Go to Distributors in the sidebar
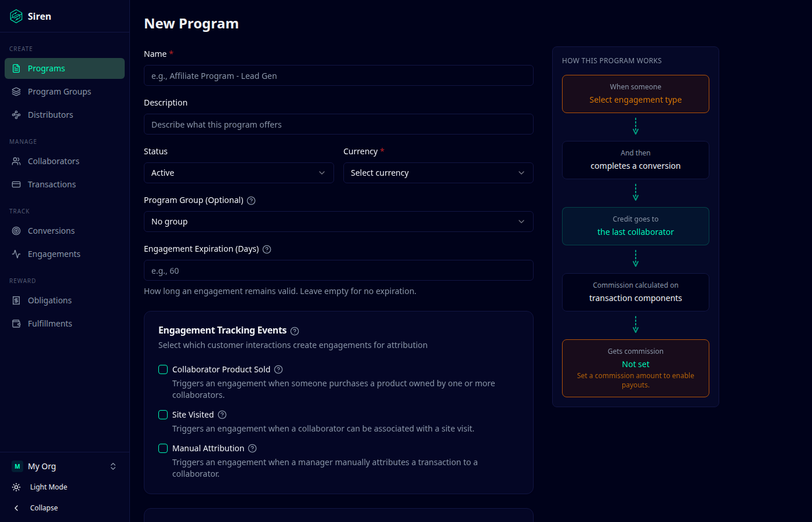 point(50,115)
